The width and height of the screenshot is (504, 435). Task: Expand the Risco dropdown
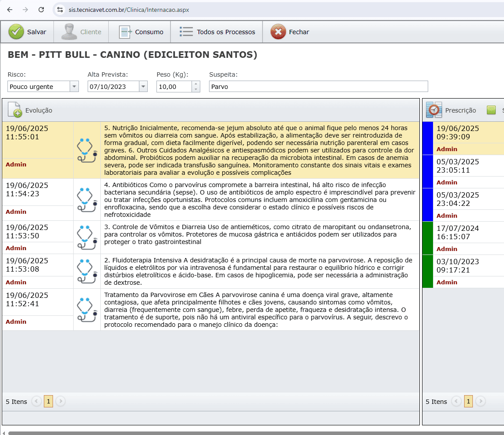[x=74, y=87]
